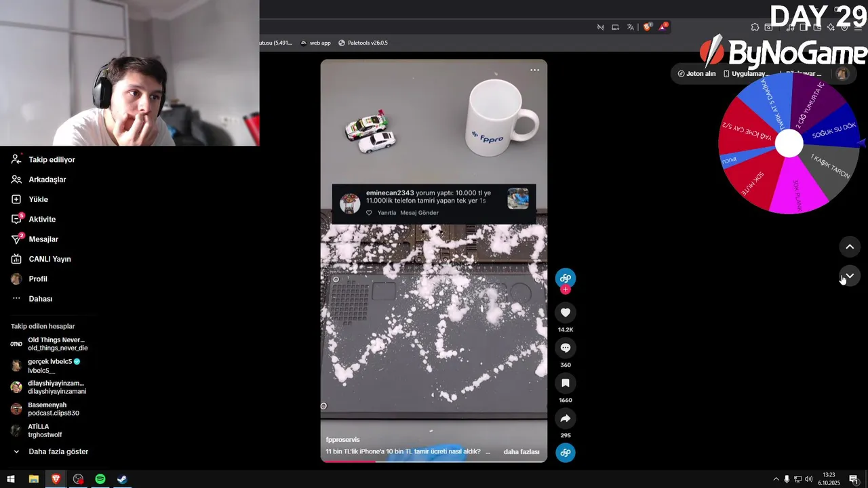Open OBS Studio from taskbar
Viewport: 868px width, 488px height.
coord(78,479)
